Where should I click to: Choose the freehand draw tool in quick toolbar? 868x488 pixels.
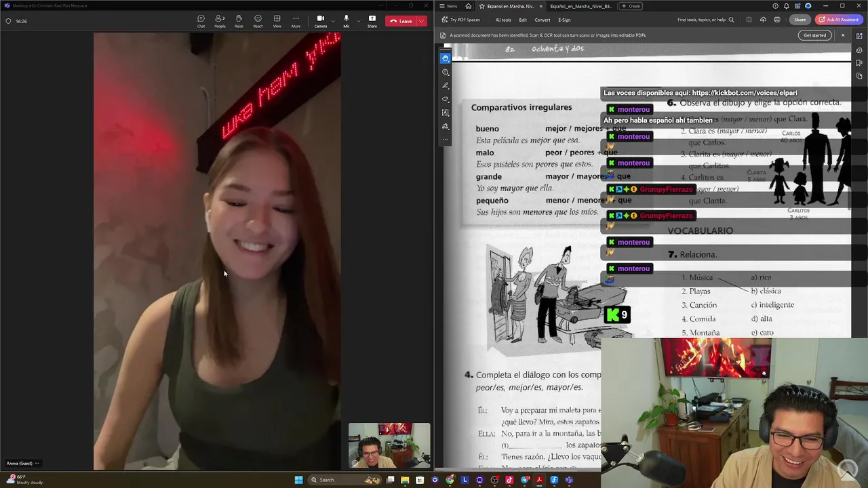click(x=446, y=99)
